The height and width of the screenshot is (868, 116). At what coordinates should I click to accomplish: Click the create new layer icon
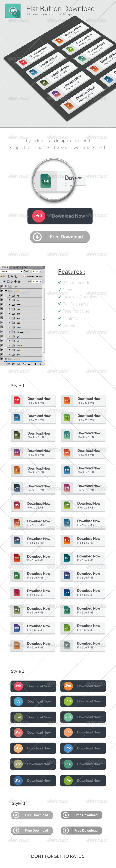tap(35, 364)
